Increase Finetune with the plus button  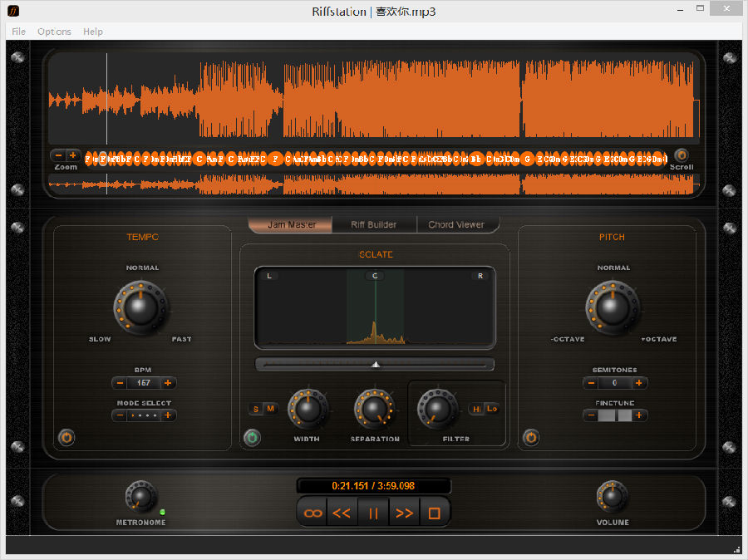[x=639, y=415]
